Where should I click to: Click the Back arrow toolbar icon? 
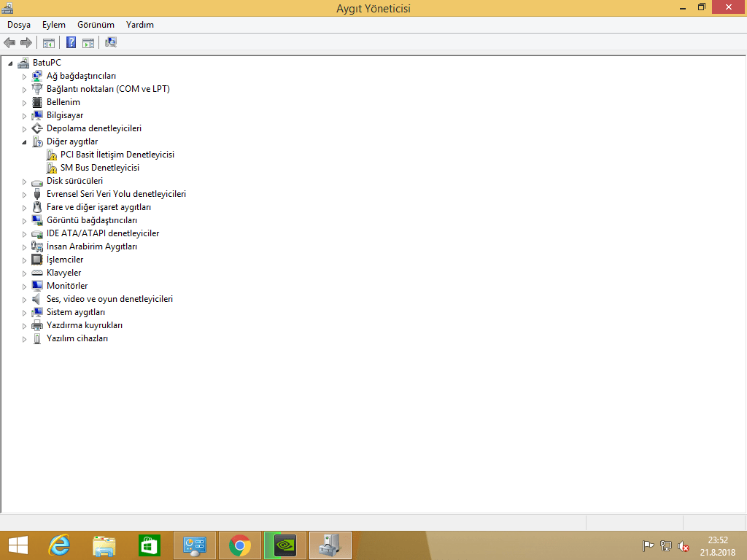[x=9, y=43]
